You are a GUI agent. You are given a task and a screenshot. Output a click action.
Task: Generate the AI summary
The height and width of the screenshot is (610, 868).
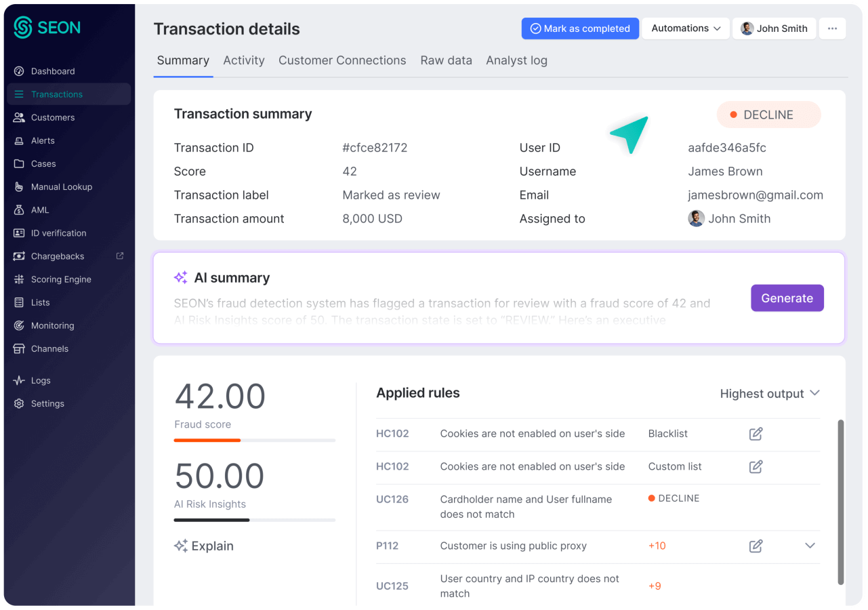pos(787,298)
